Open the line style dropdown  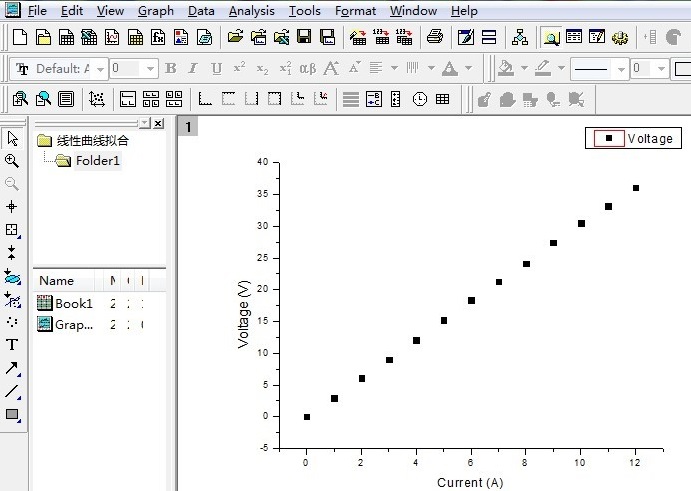(621, 69)
